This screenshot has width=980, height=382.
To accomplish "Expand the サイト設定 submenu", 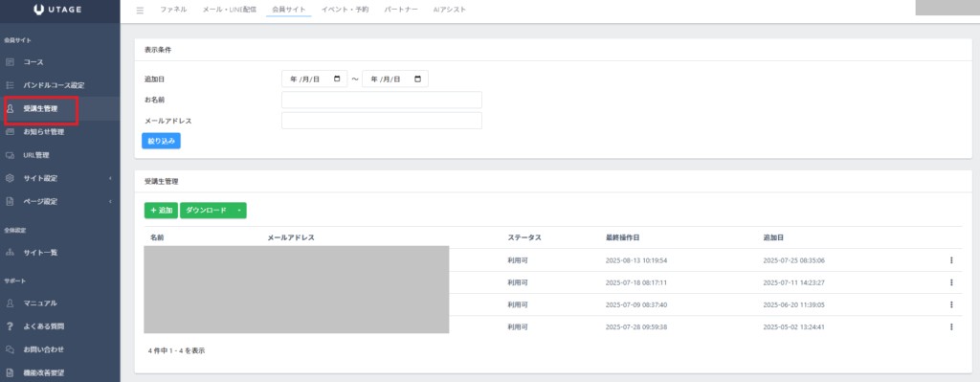I will (110, 178).
